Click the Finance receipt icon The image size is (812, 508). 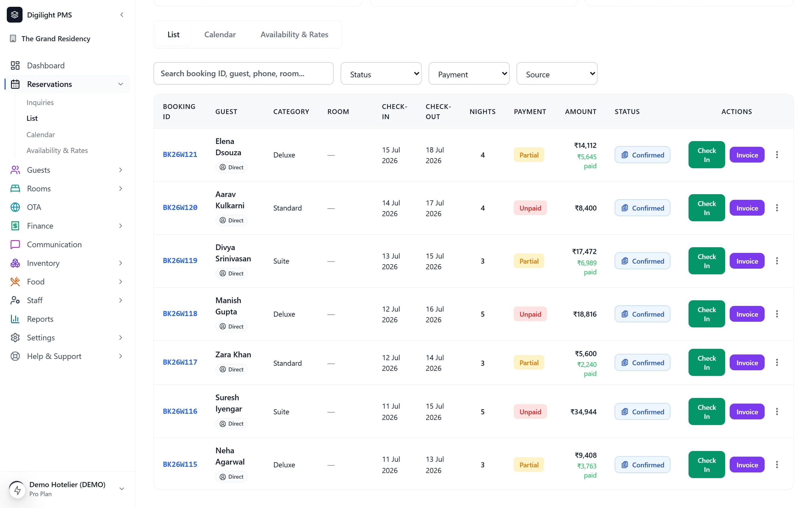(15, 226)
